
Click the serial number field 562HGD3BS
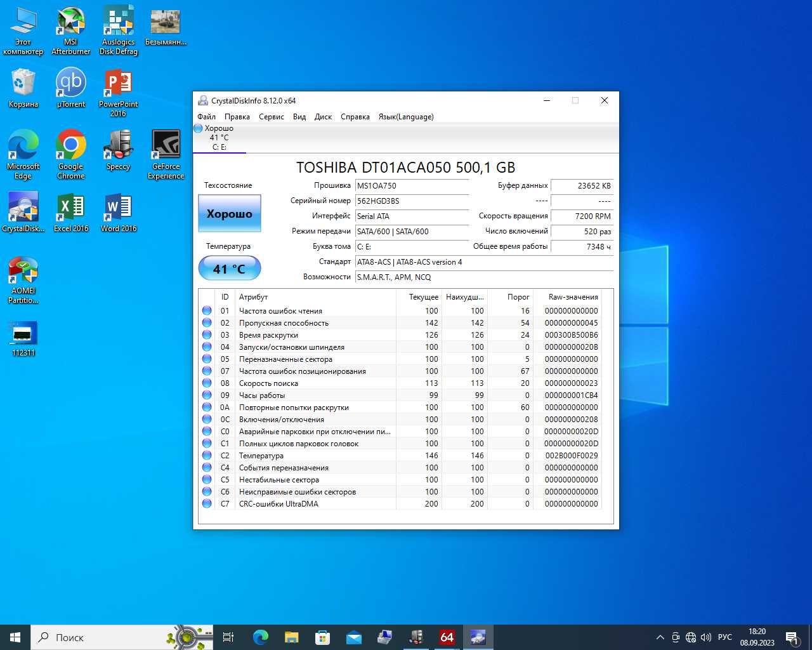coord(412,201)
